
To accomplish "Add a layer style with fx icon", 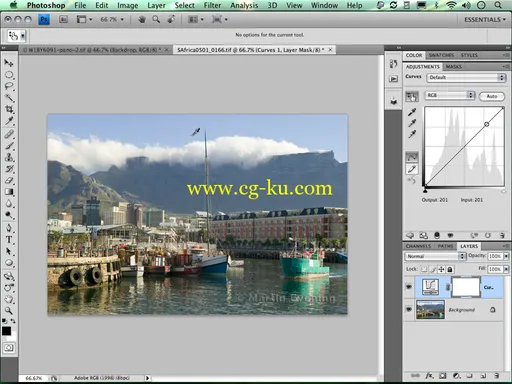I will pos(429,376).
